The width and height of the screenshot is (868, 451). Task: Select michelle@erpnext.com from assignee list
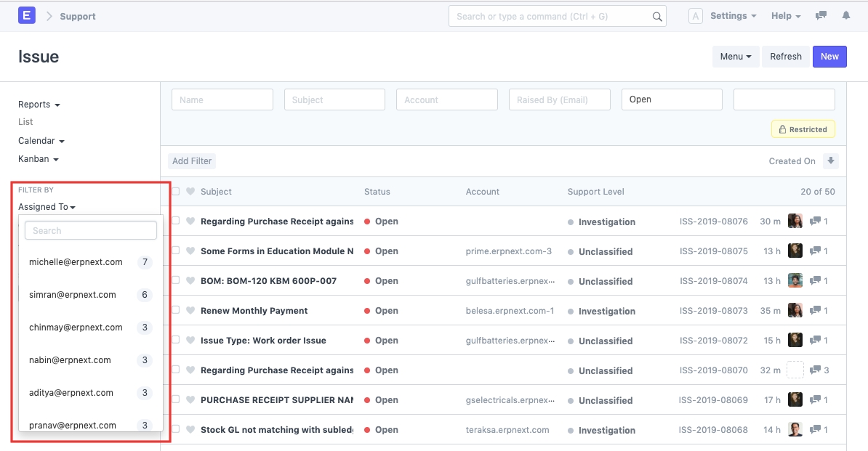tap(76, 262)
